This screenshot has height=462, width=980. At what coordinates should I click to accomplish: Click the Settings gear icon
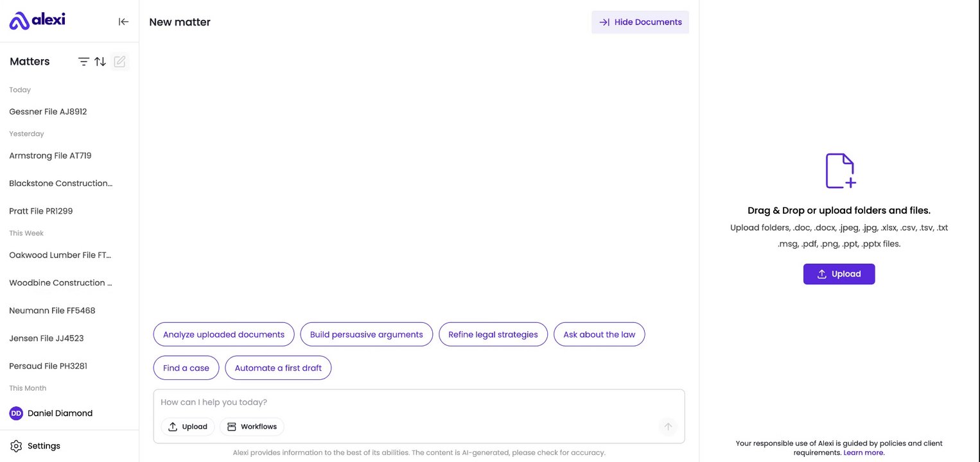(17, 446)
